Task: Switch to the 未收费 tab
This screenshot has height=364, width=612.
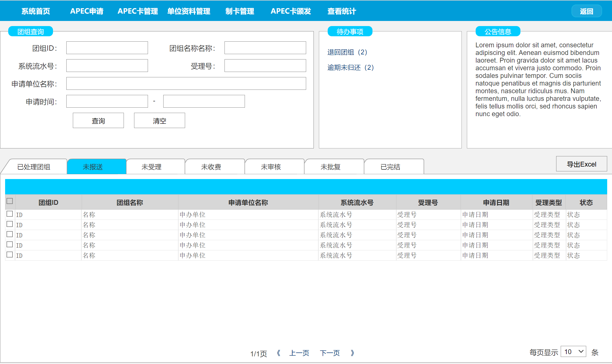Action: 215,167
